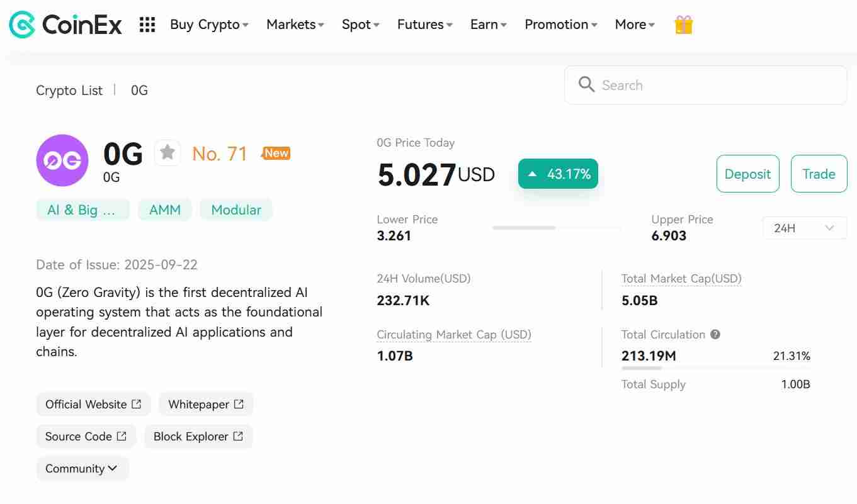Select the Modular category tag

click(236, 210)
